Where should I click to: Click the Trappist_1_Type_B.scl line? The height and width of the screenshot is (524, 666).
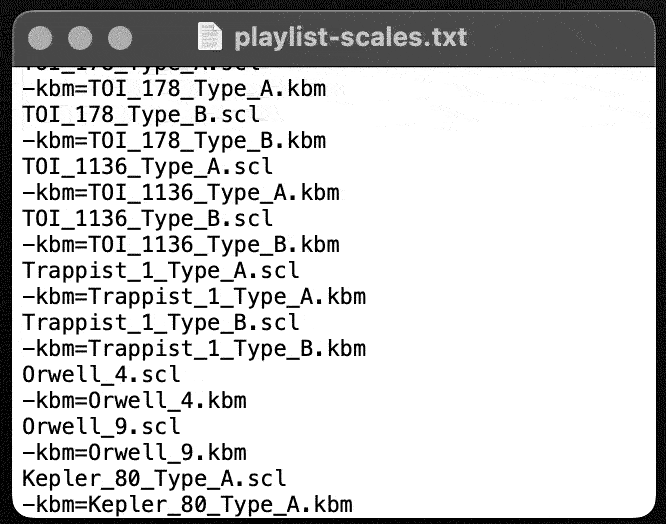coord(161,323)
